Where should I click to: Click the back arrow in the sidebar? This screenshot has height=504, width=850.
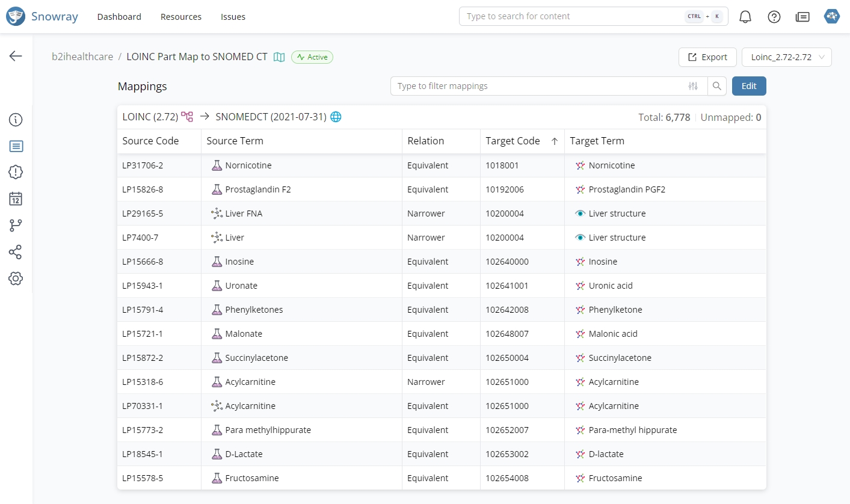click(x=16, y=56)
